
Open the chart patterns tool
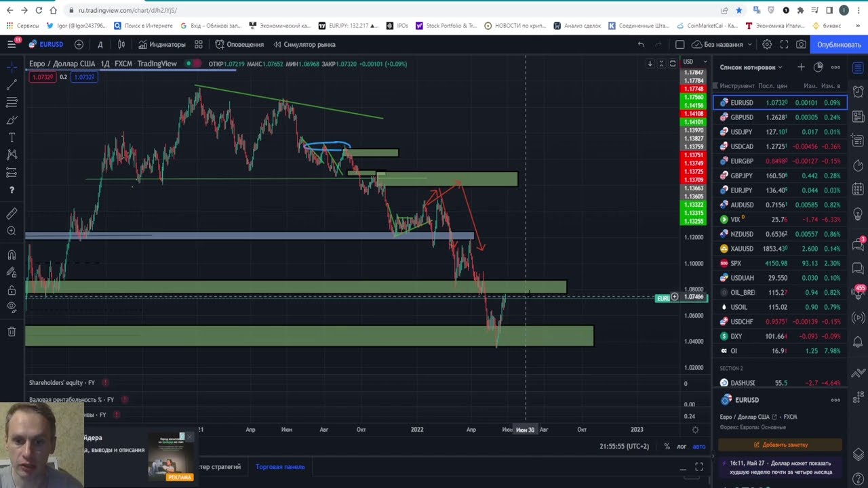click(12, 155)
